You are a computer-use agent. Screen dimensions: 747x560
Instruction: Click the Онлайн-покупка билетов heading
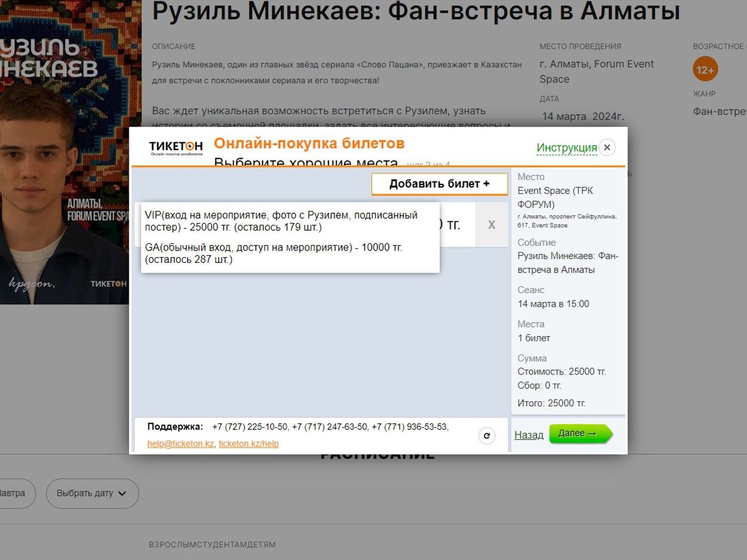(309, 143)
